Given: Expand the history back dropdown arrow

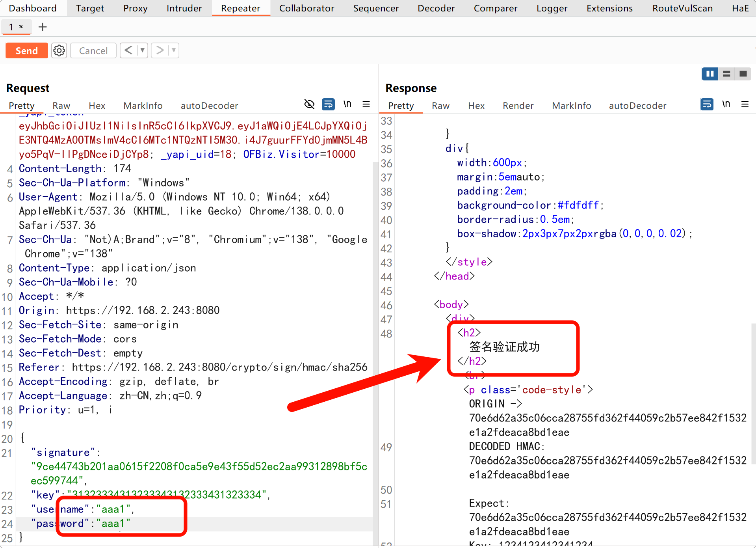Looking at the screenshot, I should [x=142, y=50].
